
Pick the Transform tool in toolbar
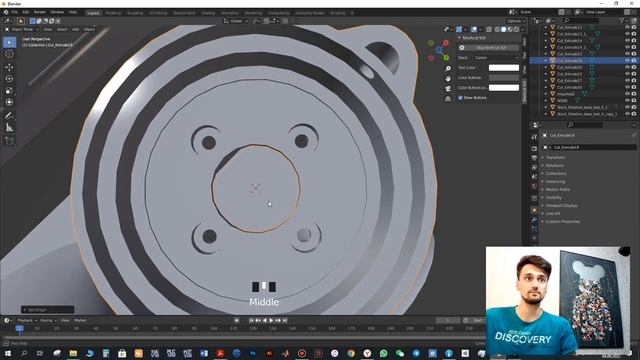[9, 102]
